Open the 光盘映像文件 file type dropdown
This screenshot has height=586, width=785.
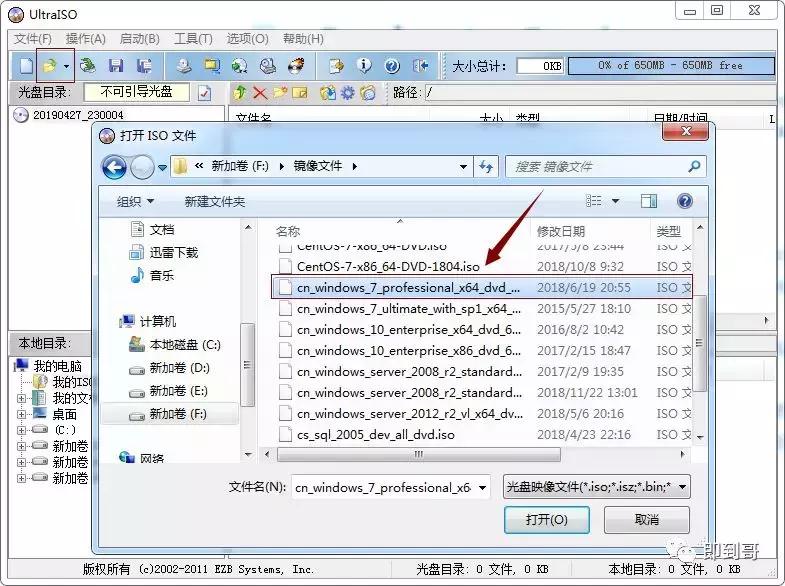tap(596, 486)
